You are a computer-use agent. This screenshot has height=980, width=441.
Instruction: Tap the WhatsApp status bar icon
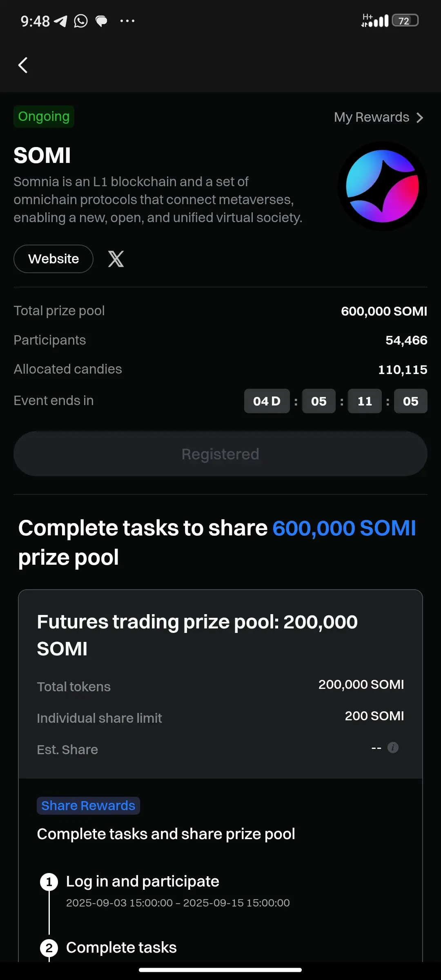click(80, 21)
